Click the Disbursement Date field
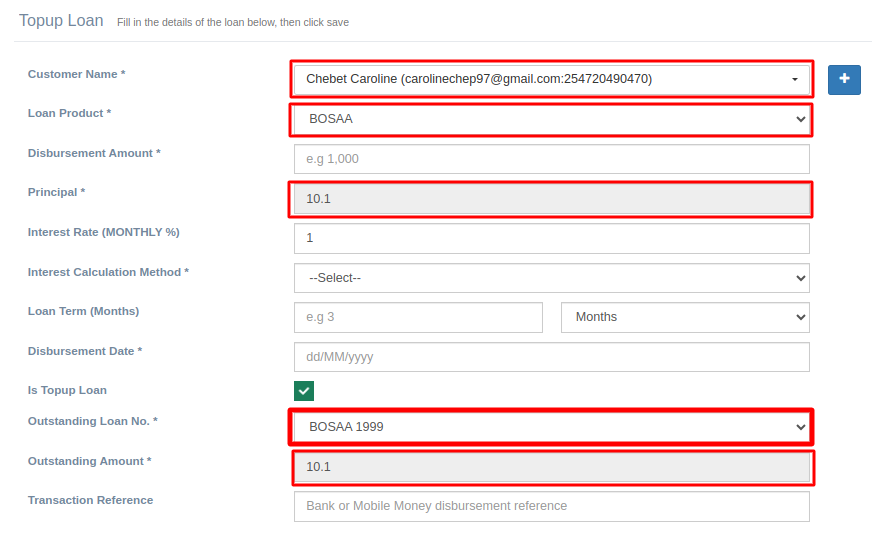 tap(551, 357)
